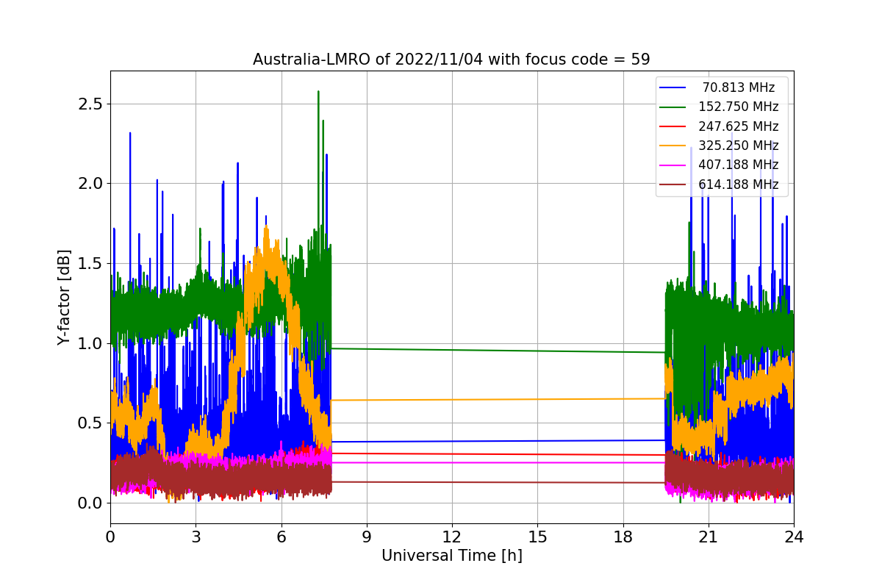Click the 0.0 tick on the y-axis
The height and width of the screenshot is (588, 882).
pyautogui.click(x=90, y=503)
